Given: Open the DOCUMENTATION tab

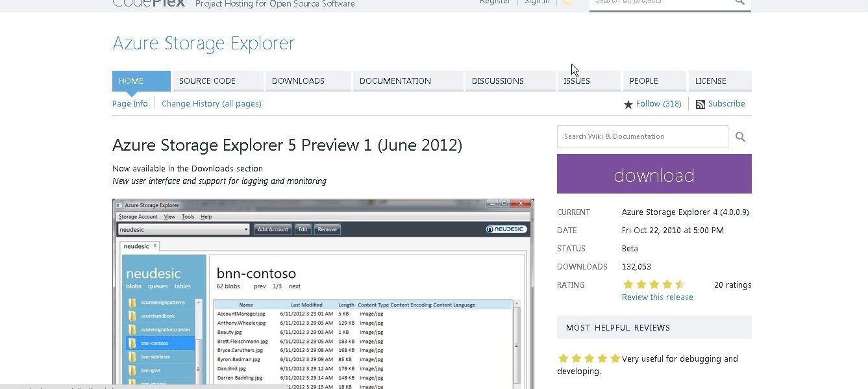Looking at the screenshot, I should pos(408,81).
